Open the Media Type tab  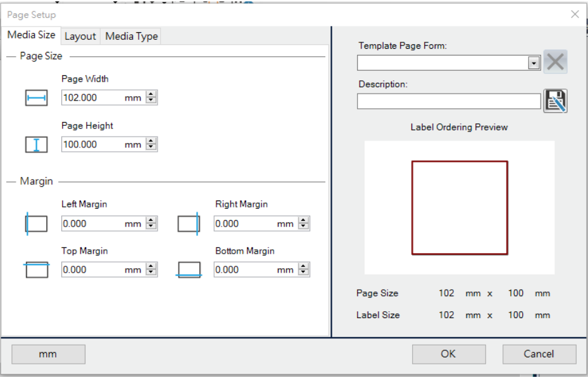(131, 36)
